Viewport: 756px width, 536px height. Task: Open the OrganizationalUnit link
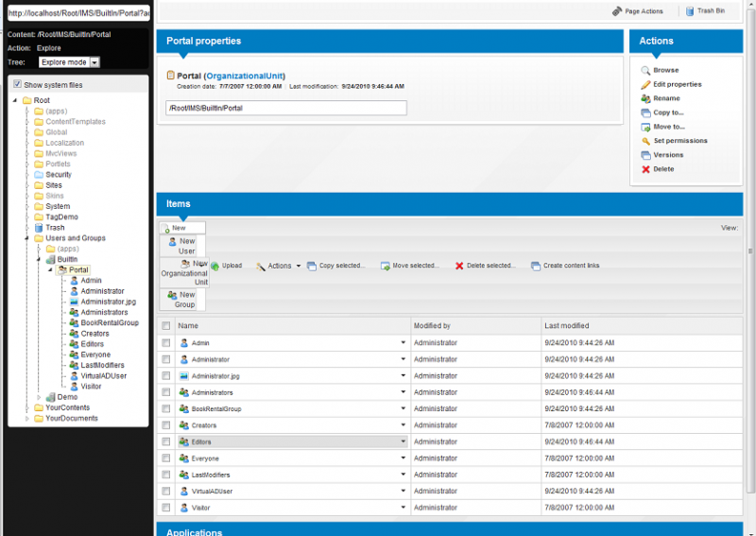click(x=245, y=76)
